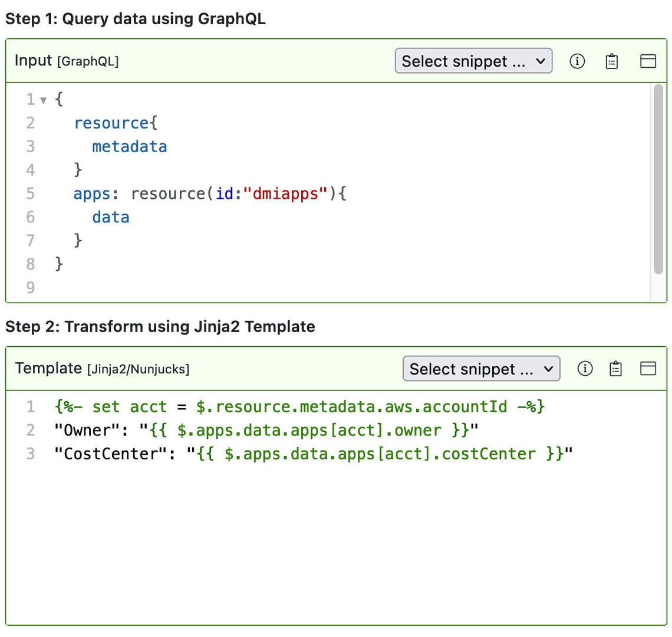Click "resource{" on GraphQL line 2
Viewport: 672px width, 637px height.
pyautogui.click(x=116, y=123)
